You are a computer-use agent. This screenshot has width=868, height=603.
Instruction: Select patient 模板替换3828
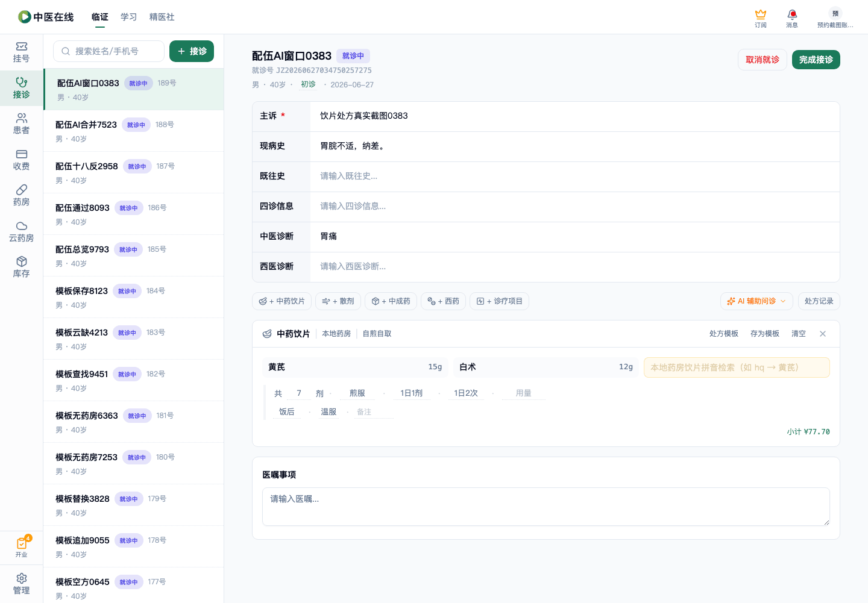134,505
